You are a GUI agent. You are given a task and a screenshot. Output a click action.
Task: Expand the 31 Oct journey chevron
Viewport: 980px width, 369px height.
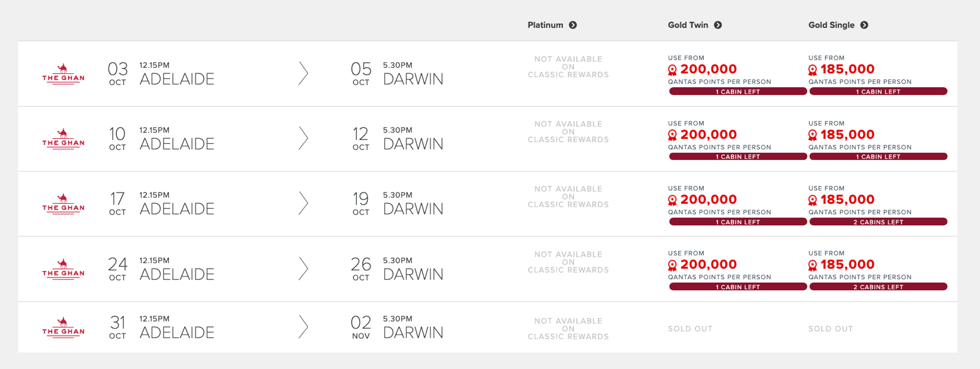click(303, 327)
